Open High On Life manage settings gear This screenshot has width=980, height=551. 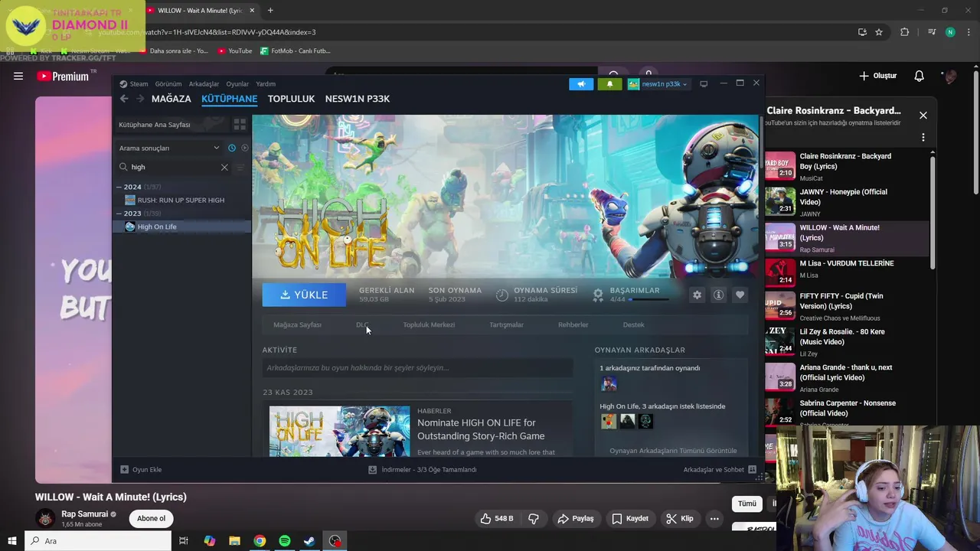697,295
